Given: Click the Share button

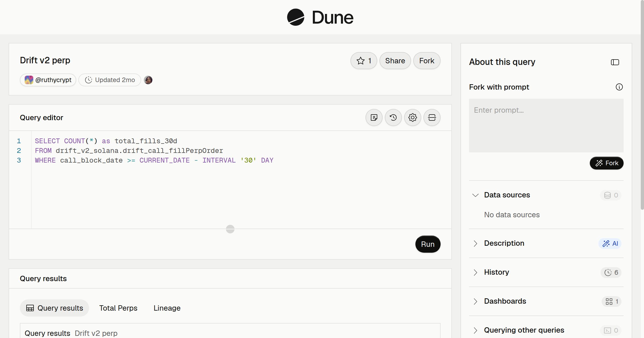Looking at the screenshot, I should (395, 61).
